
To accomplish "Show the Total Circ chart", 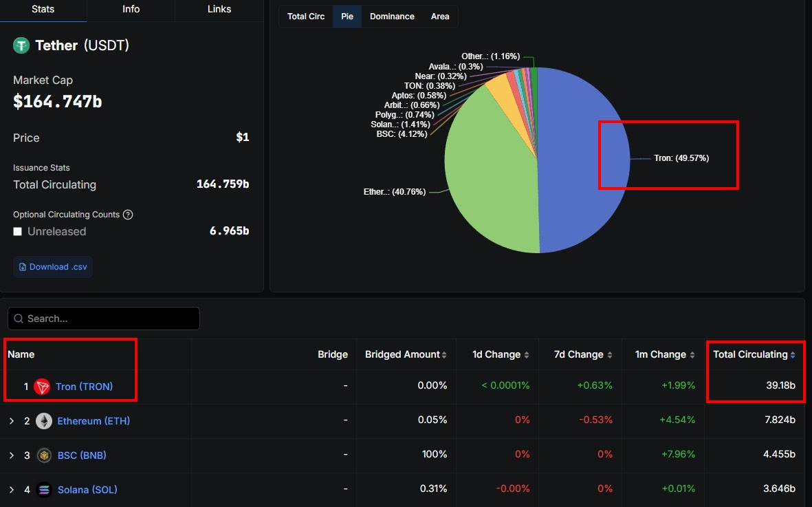I will click(x=306, y=17).
